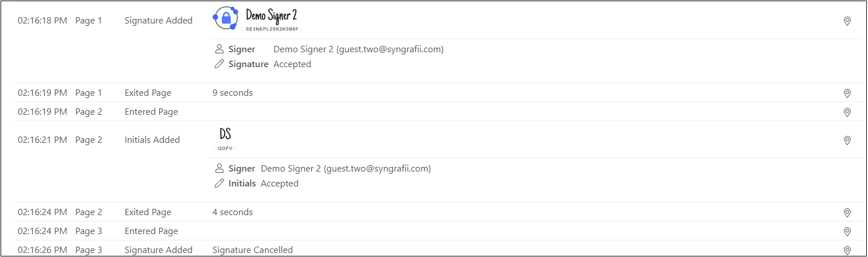This screenshot has height=257, width=868.
Task: Click the person icon beside second Signer label
Action: pos(219,169)
